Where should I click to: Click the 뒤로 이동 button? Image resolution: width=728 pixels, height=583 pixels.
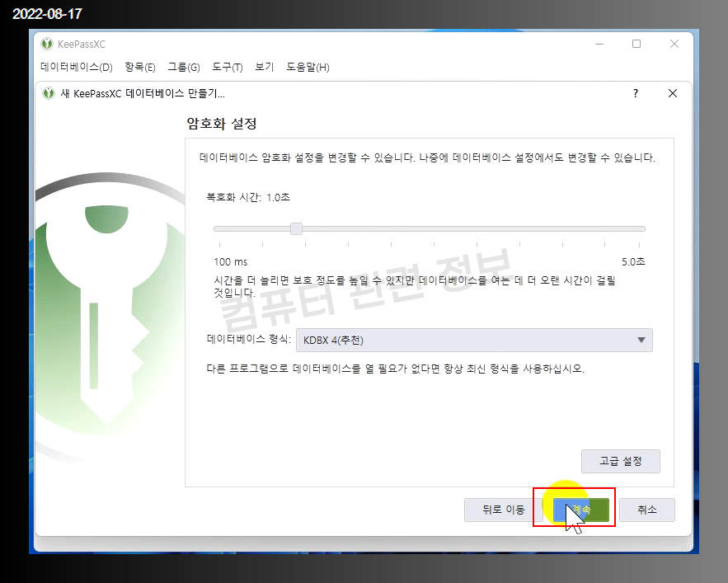tap(503, 510)
